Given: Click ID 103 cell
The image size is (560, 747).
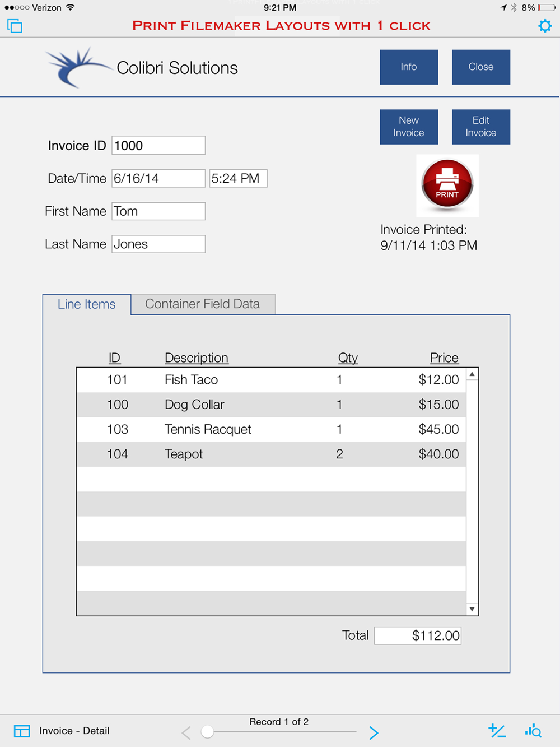Looking at the screenshot, I should (x=117, y=429).
